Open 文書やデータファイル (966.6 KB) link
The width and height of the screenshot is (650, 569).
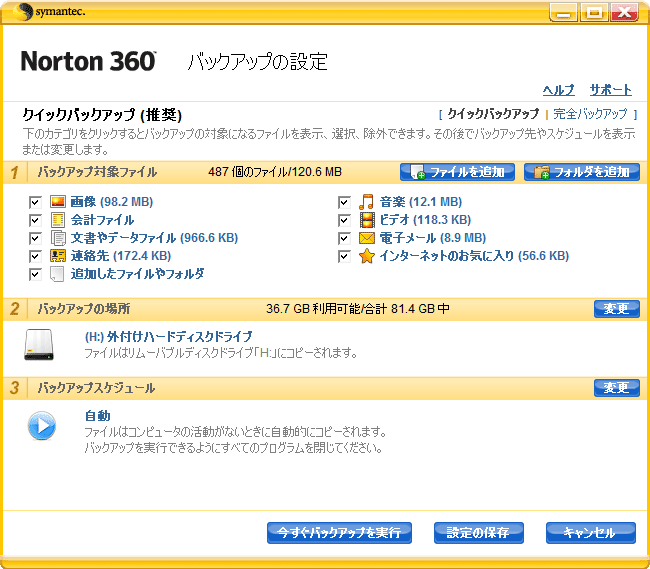click(x=154, y=238)
